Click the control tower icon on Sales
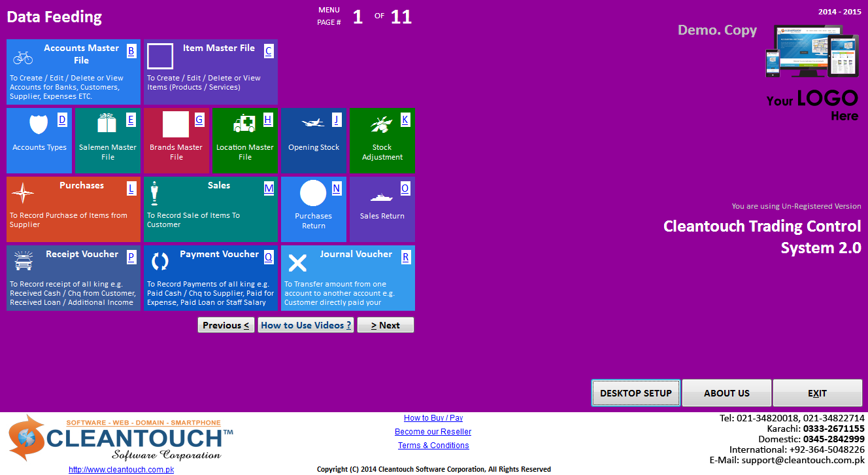 click(x=155, y=193)
